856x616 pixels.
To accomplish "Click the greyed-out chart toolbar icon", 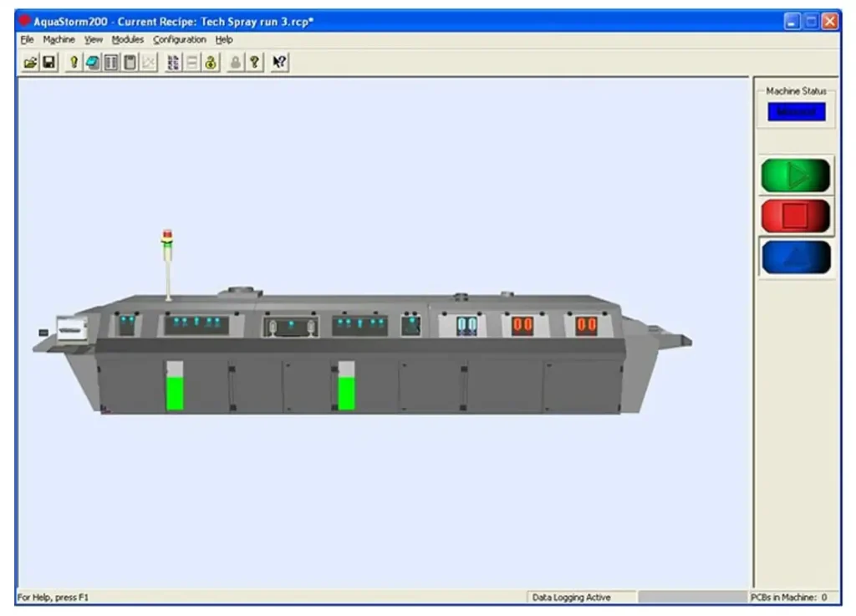I will coord(149,63).
